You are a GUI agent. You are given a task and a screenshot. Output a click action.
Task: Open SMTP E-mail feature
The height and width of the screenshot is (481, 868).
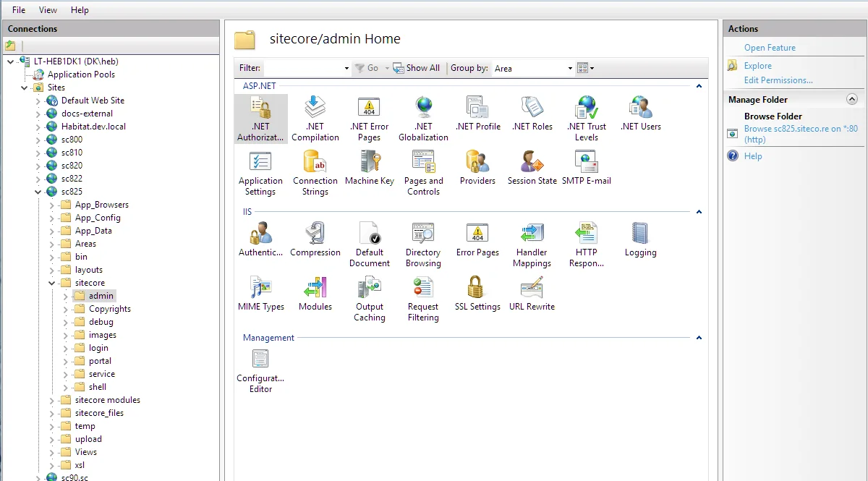[587, 168]
